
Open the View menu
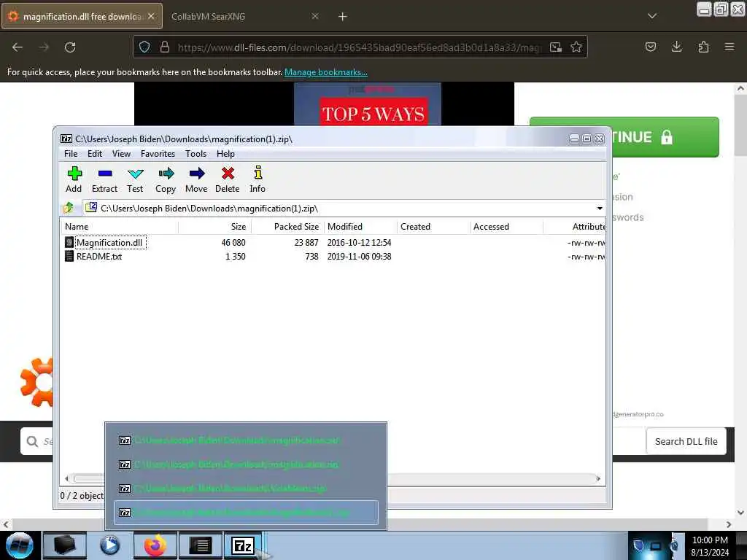[x=121, y=153]
